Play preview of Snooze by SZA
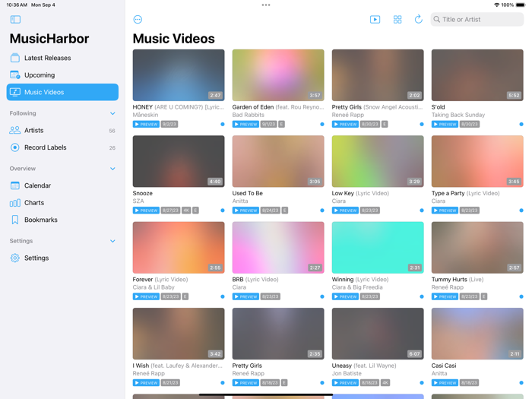The image size is (532, 399). (146, 211)
